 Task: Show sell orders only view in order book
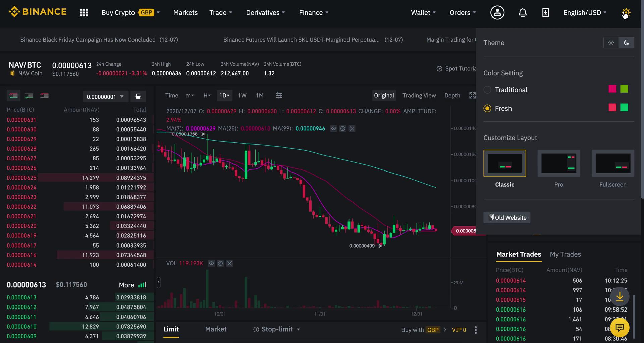pos(44,96)
